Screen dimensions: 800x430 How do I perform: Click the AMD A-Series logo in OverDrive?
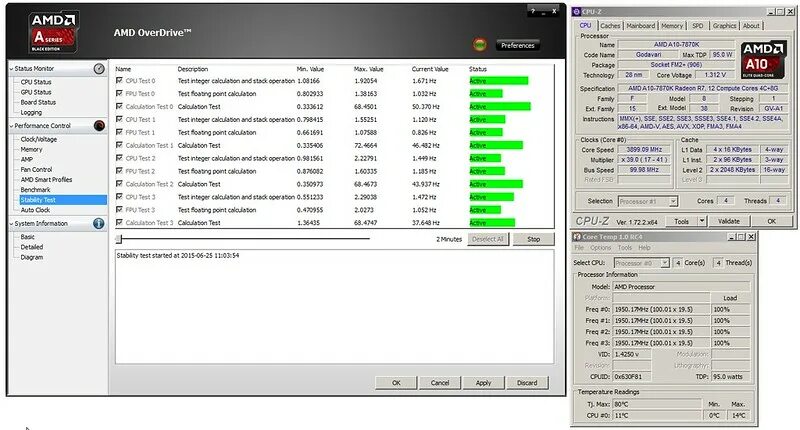(x=54, y=32)
